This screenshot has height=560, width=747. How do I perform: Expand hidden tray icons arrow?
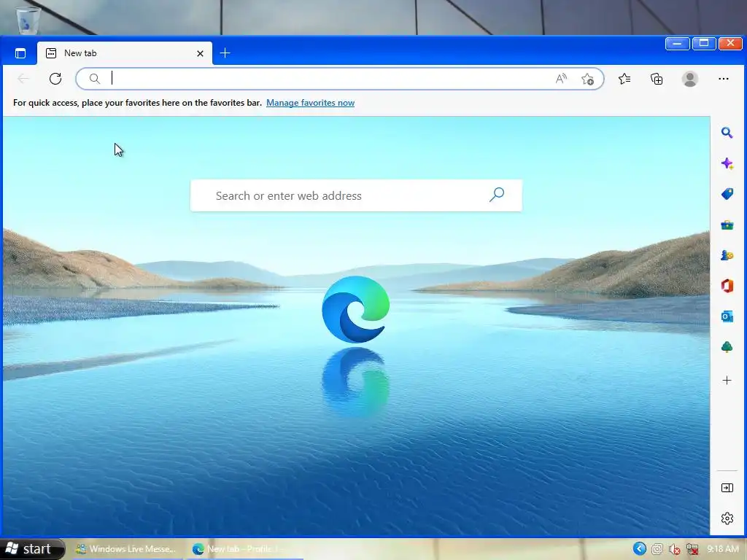point(639,548)
